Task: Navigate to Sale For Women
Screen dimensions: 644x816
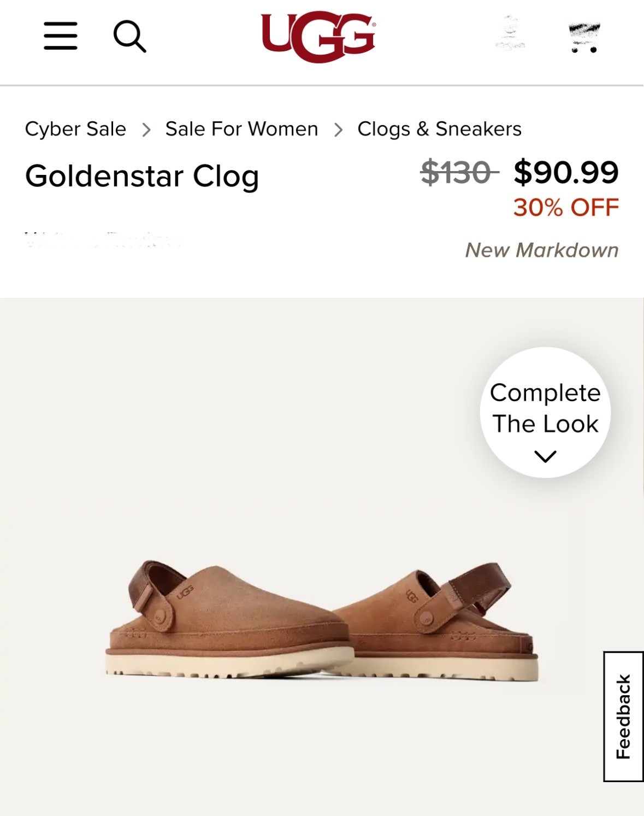Action: (241, 128)
